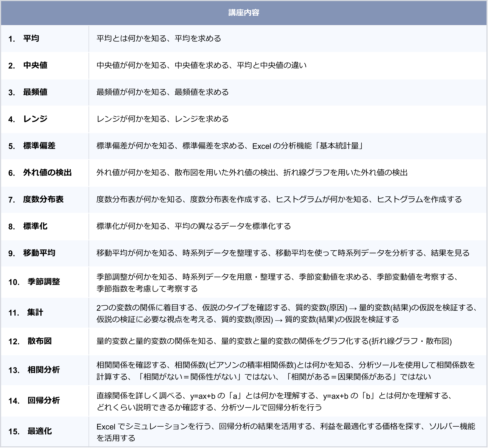Click description mentioning Excel の分析機能「基本統計量」
The width and height of the screenshot is (488, 448).
307,146
